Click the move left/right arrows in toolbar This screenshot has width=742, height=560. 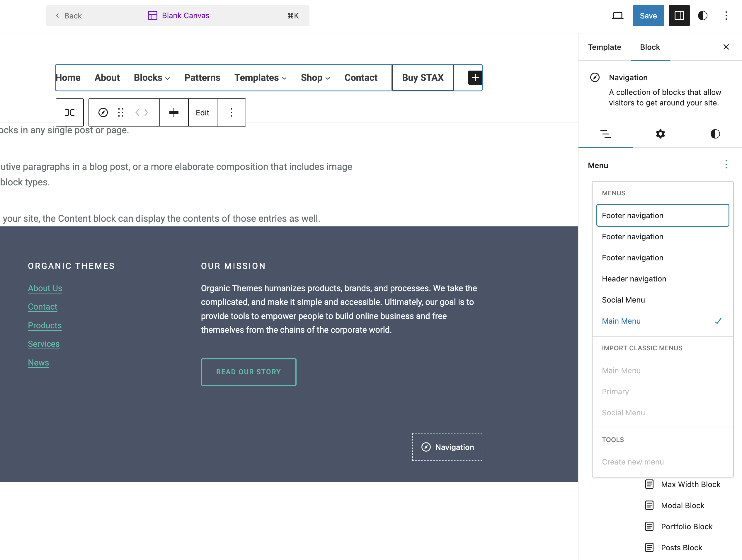[x=142, y=112]
